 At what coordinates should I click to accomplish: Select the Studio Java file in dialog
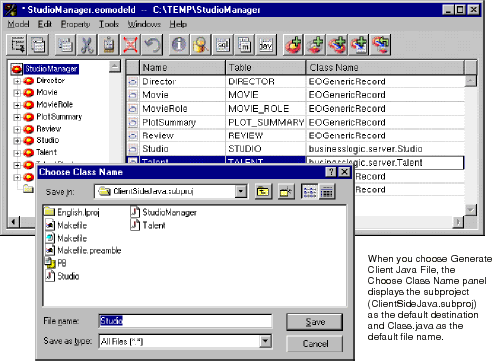click(x=62, y=276)
